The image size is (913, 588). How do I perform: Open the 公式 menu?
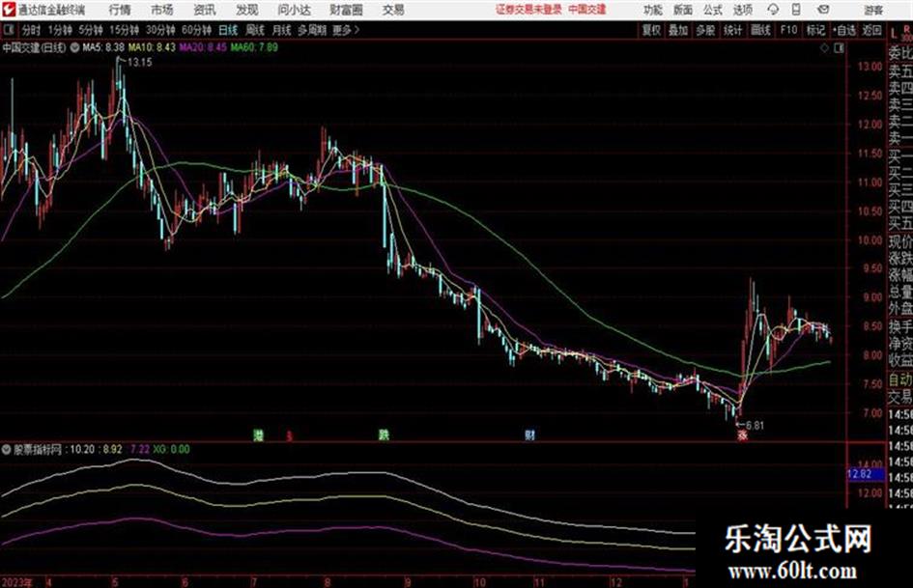(x=713, y=10)
